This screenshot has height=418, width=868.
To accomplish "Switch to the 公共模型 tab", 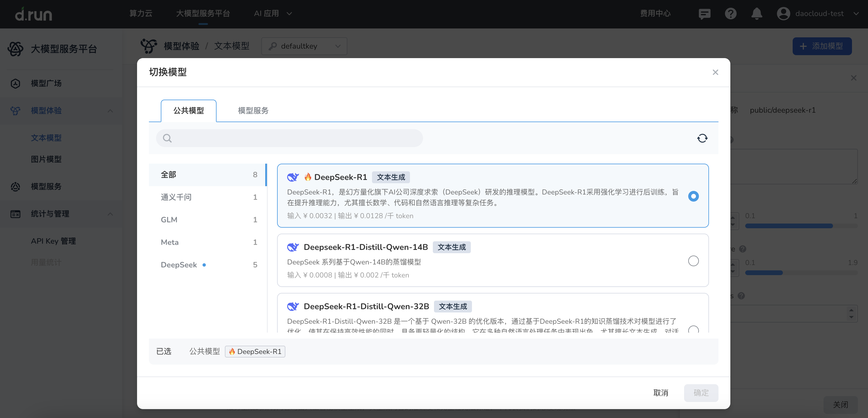I will point(188,111).
